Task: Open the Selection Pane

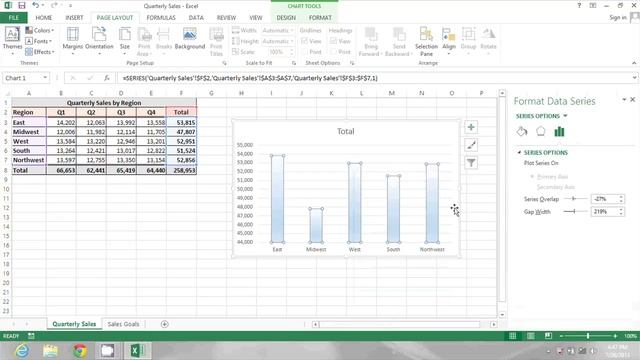Action: point(426,41)
